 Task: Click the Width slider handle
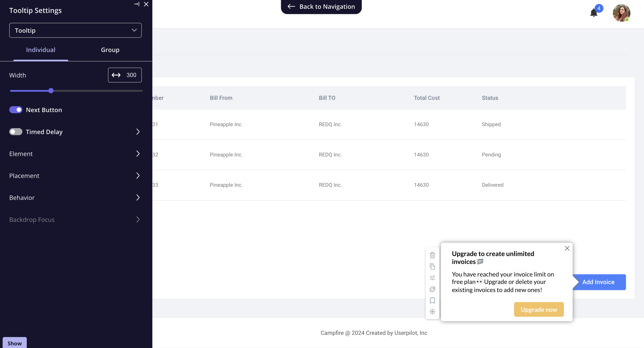tap(51, 90)
